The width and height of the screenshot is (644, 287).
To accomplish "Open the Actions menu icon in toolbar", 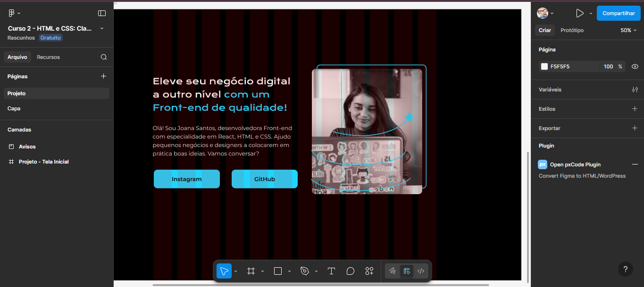I will pos(369,271).
